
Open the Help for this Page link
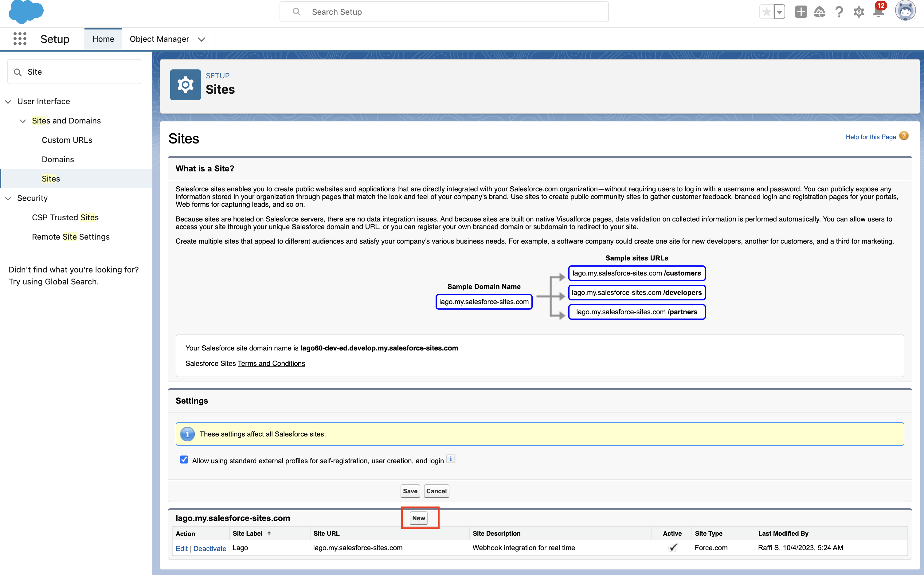[871, 137]
